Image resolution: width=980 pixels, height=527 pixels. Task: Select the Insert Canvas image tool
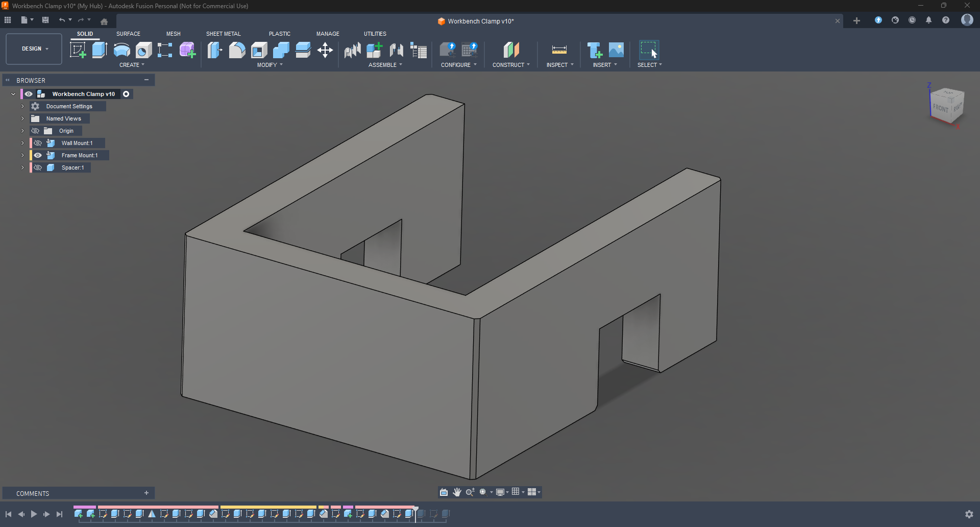tap(617, 50)
